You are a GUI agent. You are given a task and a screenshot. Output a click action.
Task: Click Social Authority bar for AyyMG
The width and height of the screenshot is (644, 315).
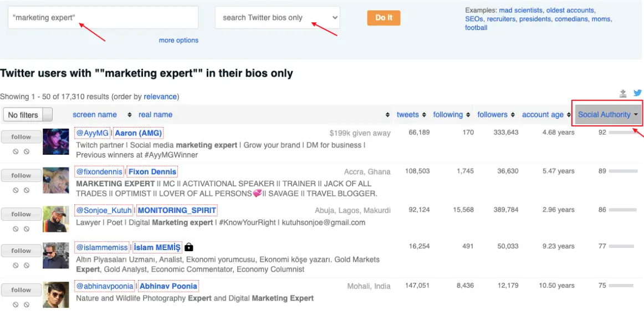click(x=622, y=133)
